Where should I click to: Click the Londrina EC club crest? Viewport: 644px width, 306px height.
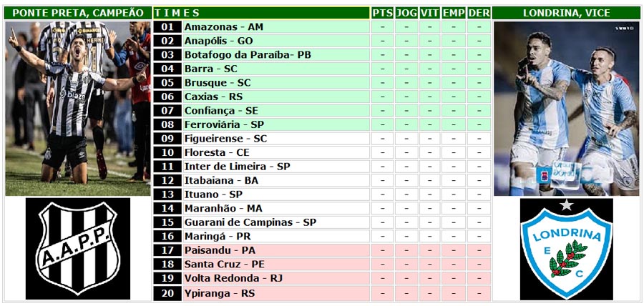point(566,249)
